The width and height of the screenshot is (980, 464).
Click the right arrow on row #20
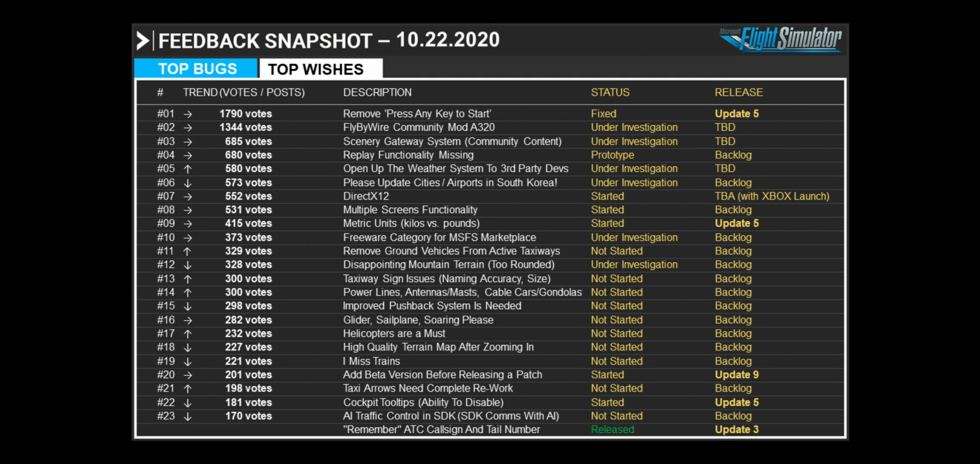click(188, 375)
